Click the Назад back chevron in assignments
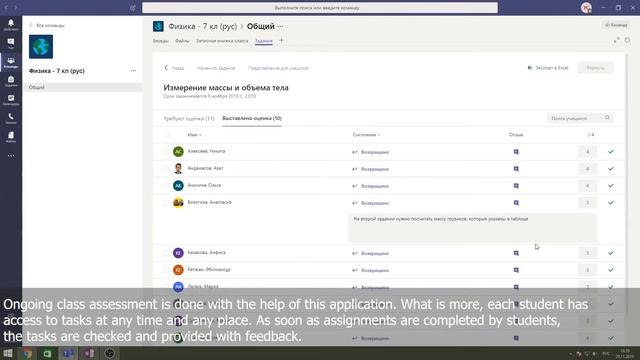The image size is (640, 360). click(166, 68)
